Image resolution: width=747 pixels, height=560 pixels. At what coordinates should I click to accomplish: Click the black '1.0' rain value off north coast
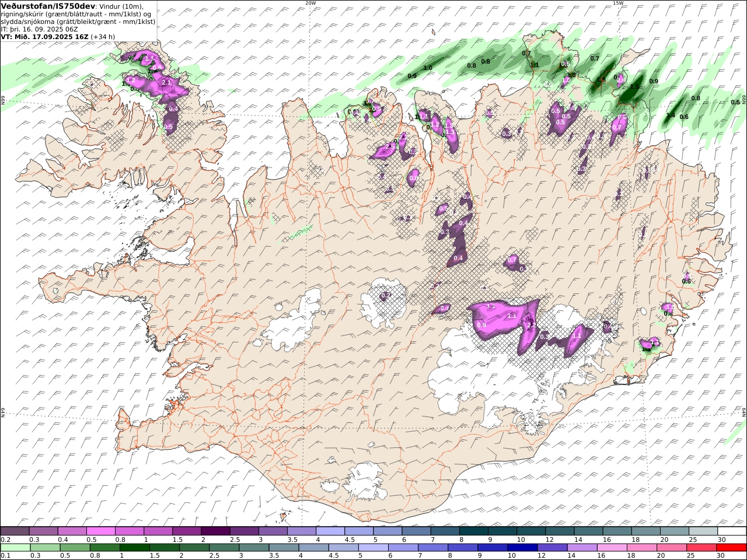428,68
